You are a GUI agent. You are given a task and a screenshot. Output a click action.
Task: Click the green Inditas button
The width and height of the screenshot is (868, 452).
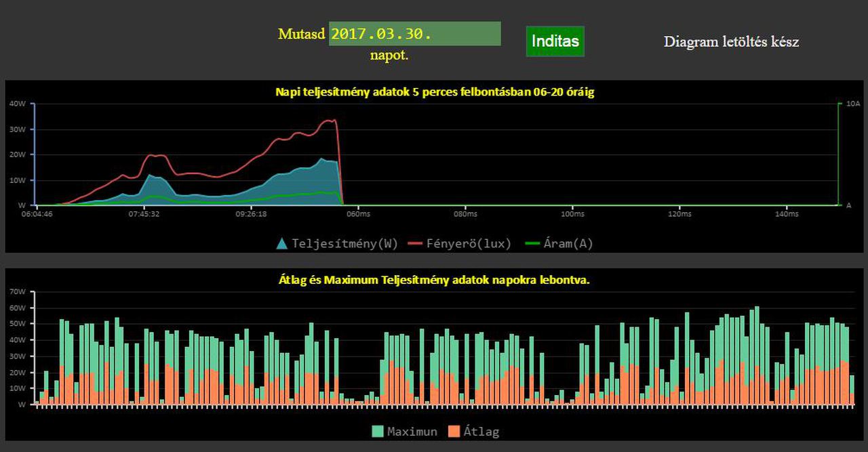pyautogui.click(x=555, y=41)
